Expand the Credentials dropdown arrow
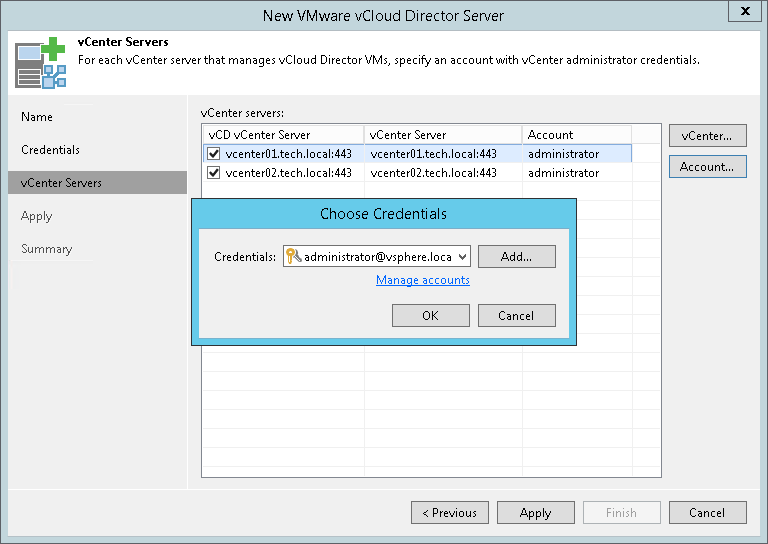Viewport: 768px width, 544px height. (x=461, y=257)
